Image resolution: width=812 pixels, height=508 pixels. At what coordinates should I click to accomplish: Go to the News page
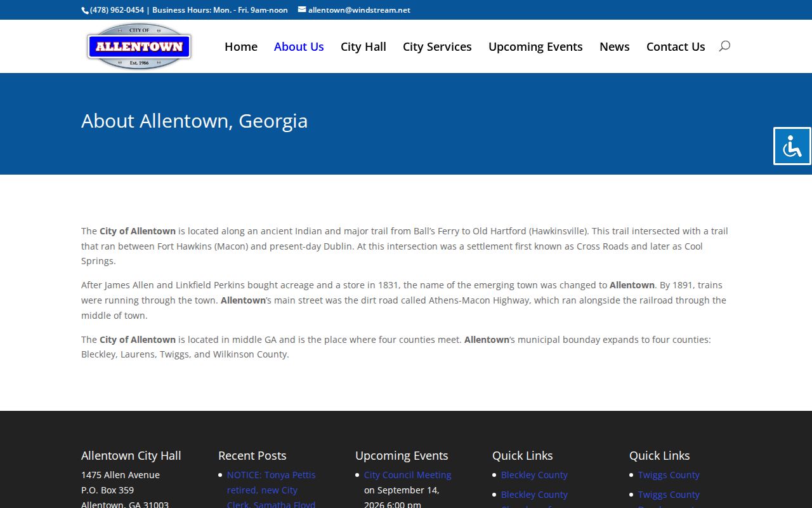point(615,46)
